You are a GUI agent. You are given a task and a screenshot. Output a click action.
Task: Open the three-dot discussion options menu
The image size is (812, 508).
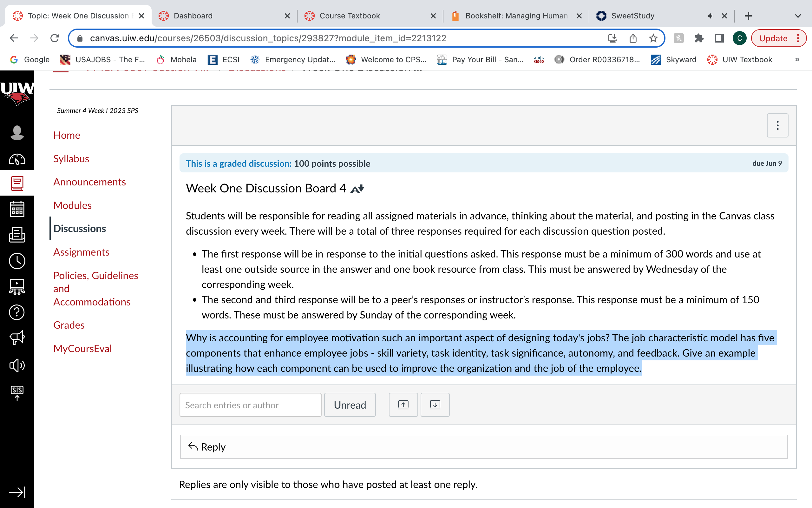point(777,126)
